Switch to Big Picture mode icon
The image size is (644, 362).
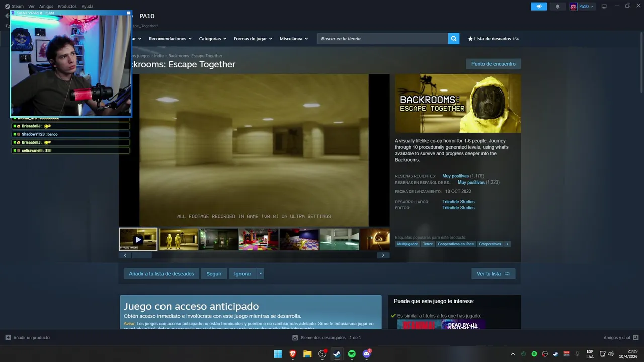[604, 6]
